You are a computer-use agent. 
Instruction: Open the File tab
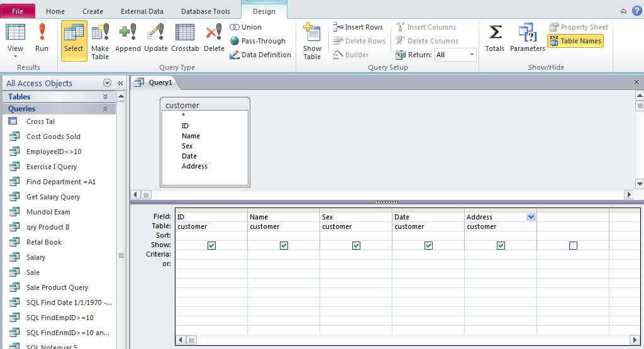pos(17,11)
